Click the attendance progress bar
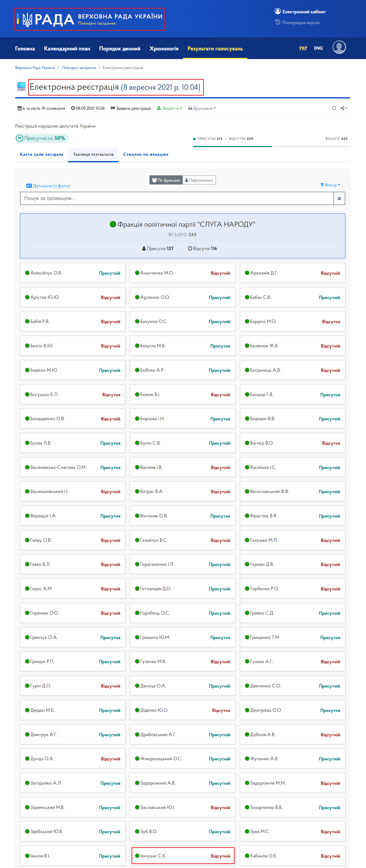Image resolution: width=366 pixels, height=868 pixels. point(271,147)
